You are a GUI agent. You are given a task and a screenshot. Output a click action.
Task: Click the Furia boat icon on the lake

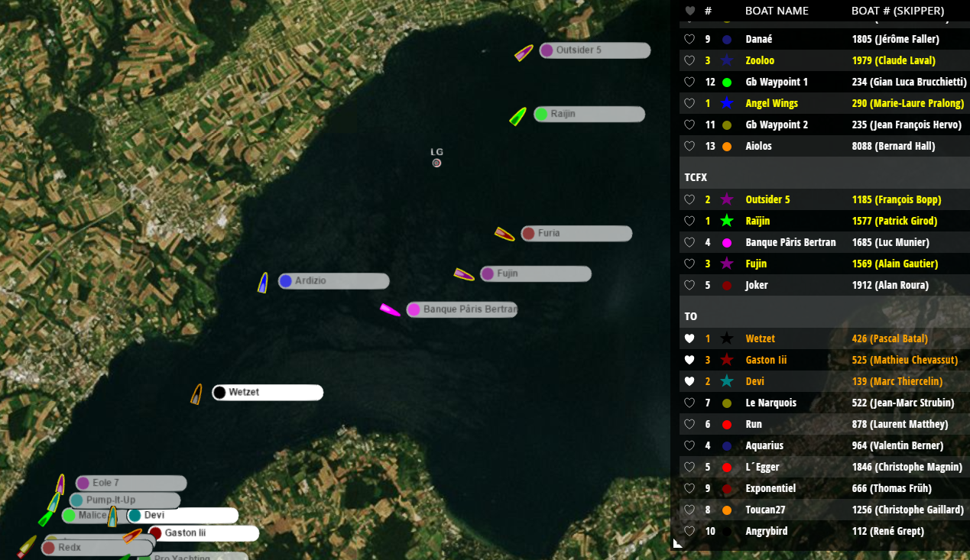504,234
